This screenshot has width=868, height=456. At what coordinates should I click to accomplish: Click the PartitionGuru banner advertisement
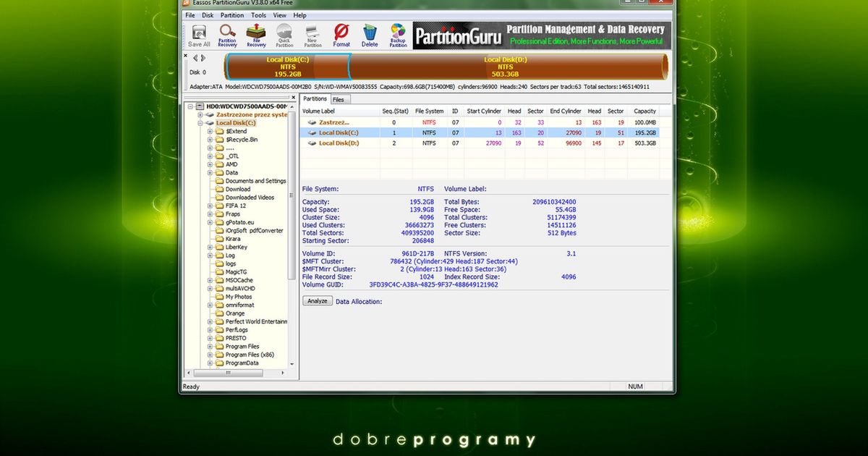click(x=542, y=35)
